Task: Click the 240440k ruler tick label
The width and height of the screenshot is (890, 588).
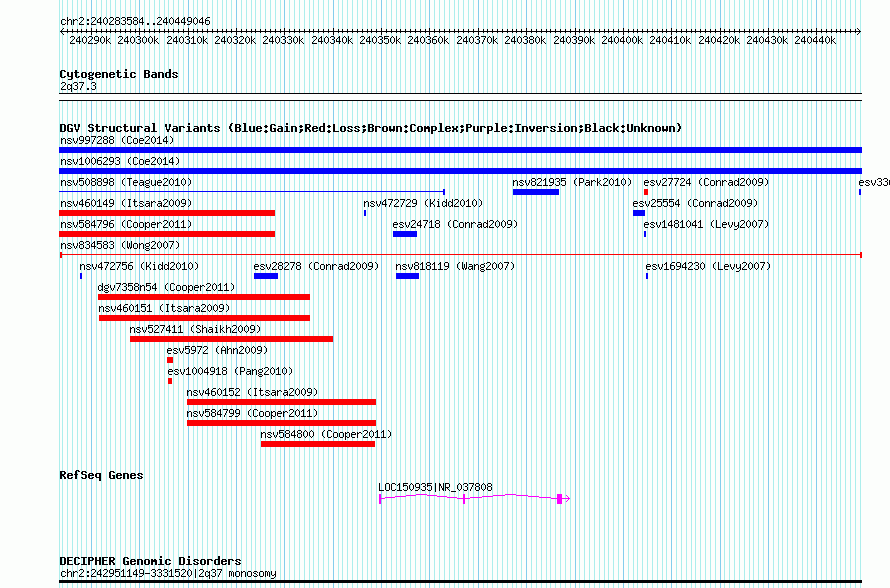Action: [x=815, y=40]
